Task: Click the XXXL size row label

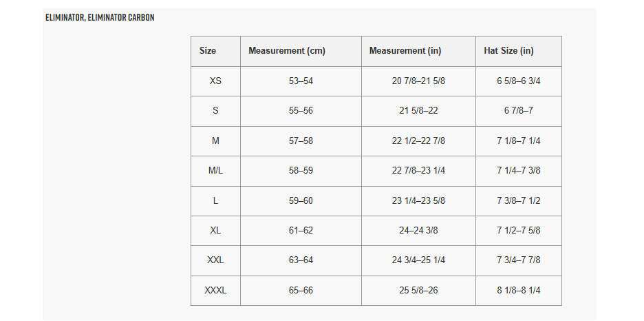Action: [215, 291]
